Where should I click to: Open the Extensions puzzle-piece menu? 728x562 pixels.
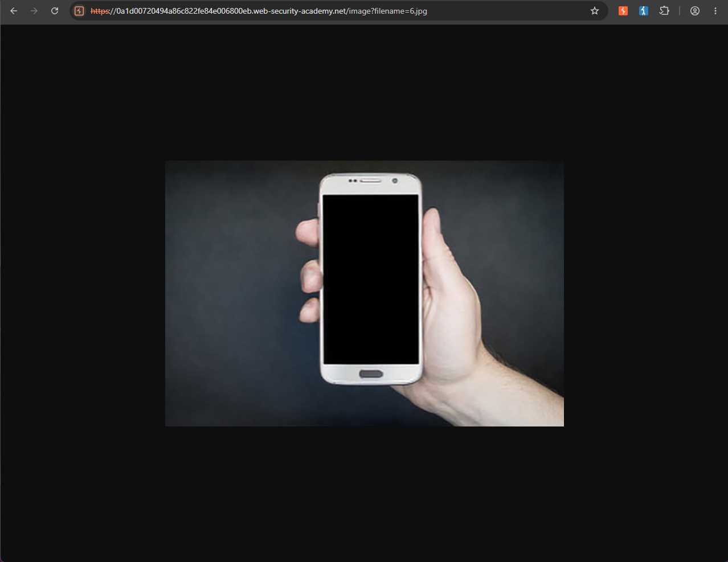(664, 11)
